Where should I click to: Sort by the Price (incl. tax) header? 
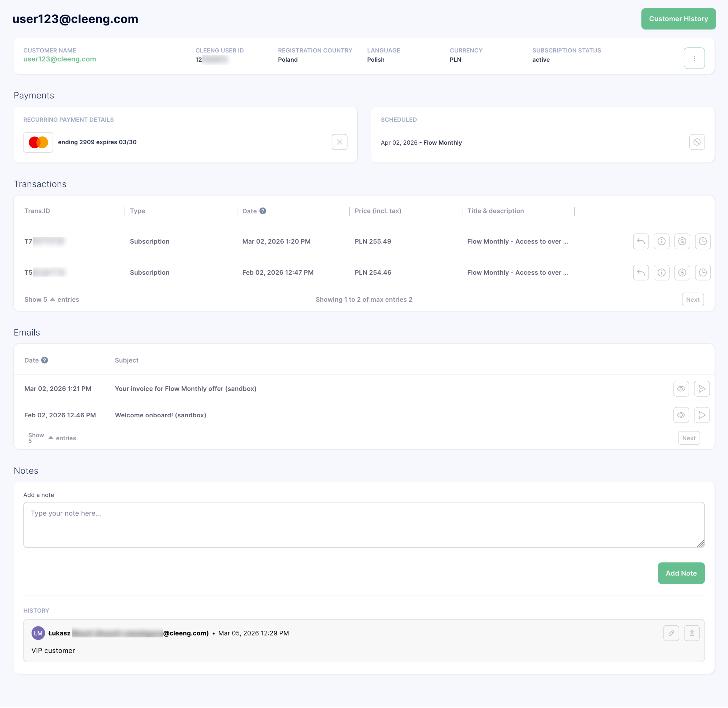pyautogui.click(x=378, y=211)
